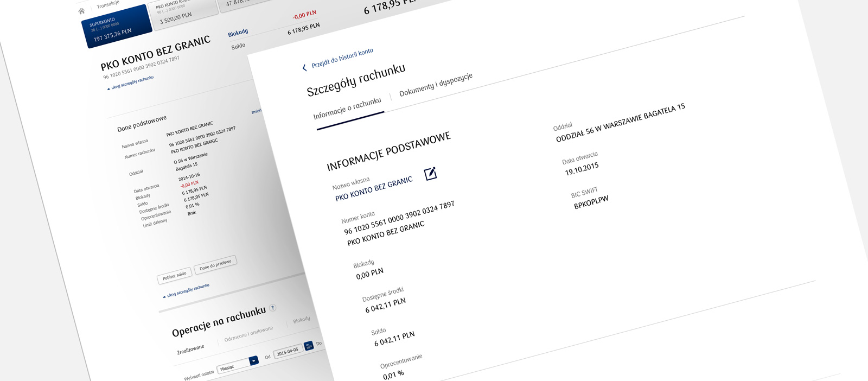Click the blue Blokady link above Saldo

click(238, 33)
